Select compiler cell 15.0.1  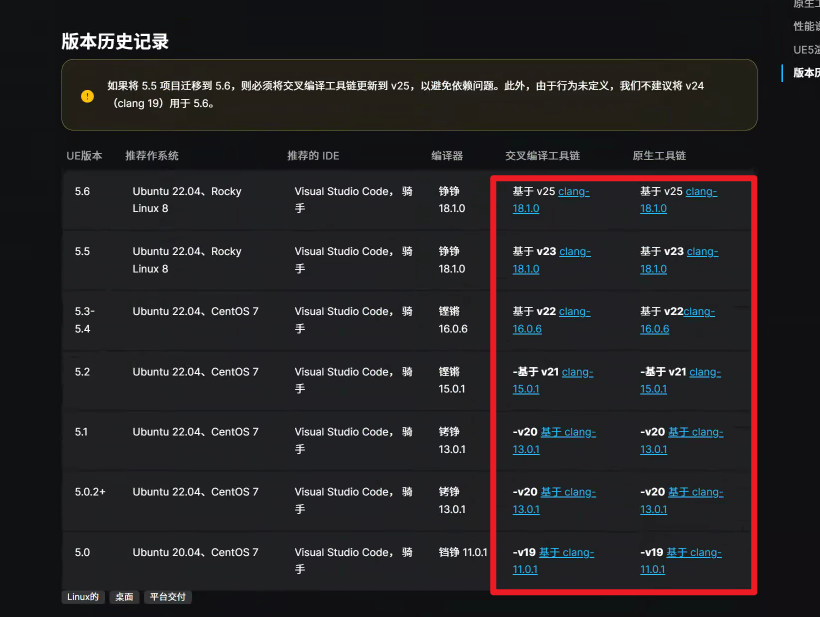pos(452,380)
